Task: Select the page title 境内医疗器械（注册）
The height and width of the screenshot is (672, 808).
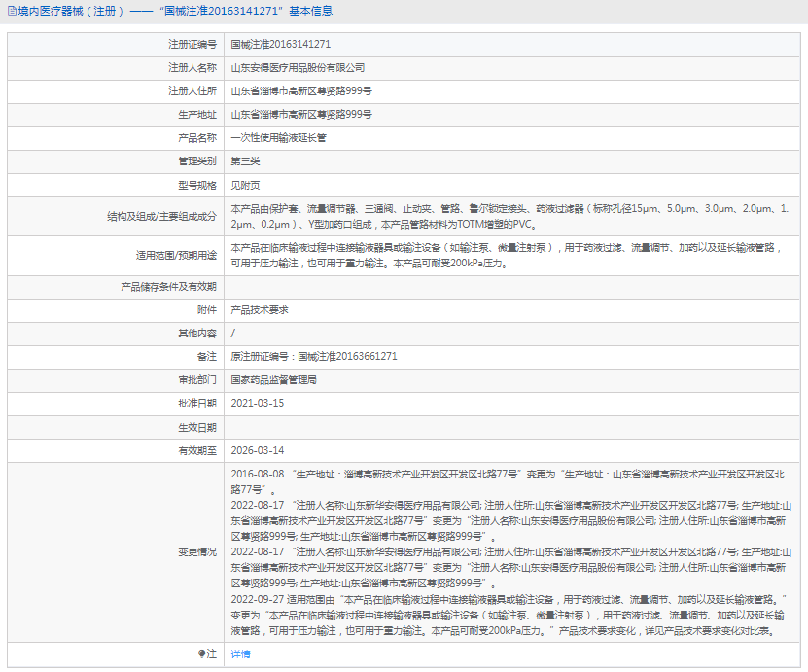Action: 71,11
